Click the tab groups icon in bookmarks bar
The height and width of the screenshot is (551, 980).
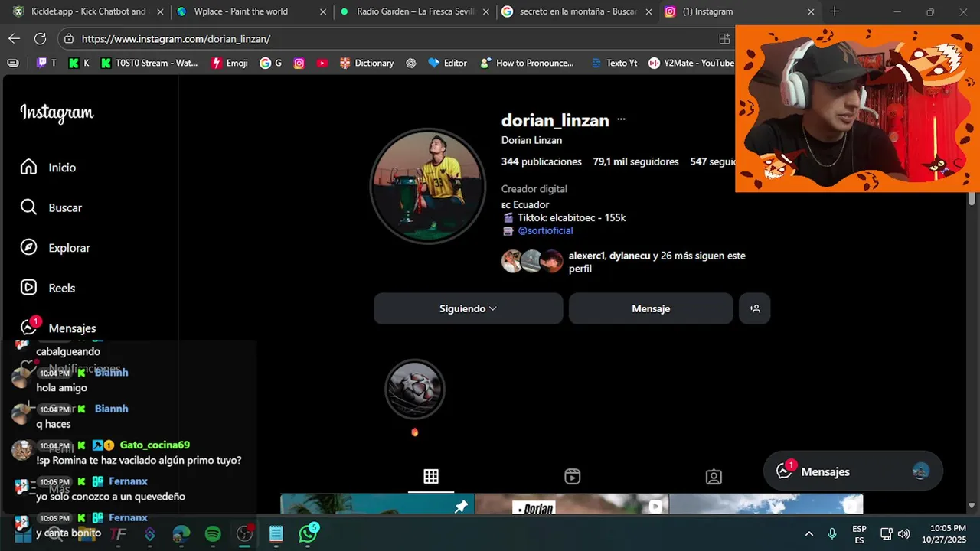coord(13,63)
